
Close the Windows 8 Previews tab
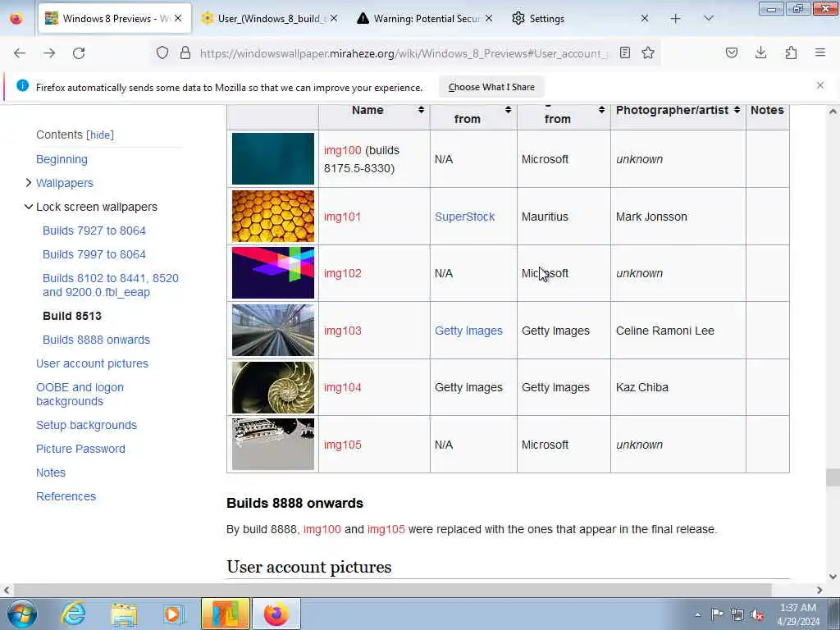coord(178,18)
